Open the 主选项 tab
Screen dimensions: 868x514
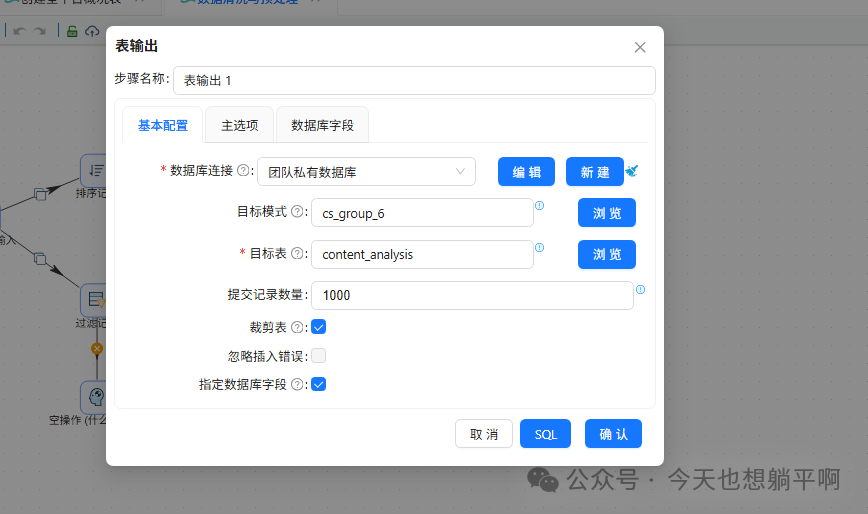(240, 126)
